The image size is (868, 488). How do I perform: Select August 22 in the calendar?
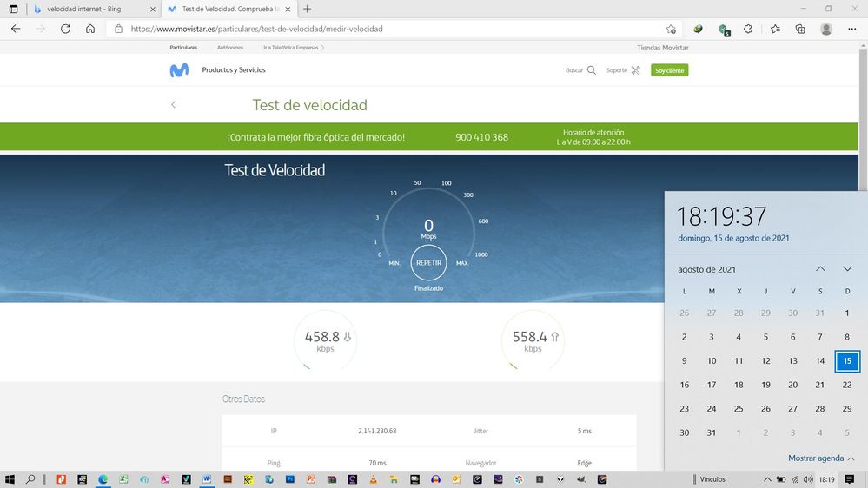847,385
